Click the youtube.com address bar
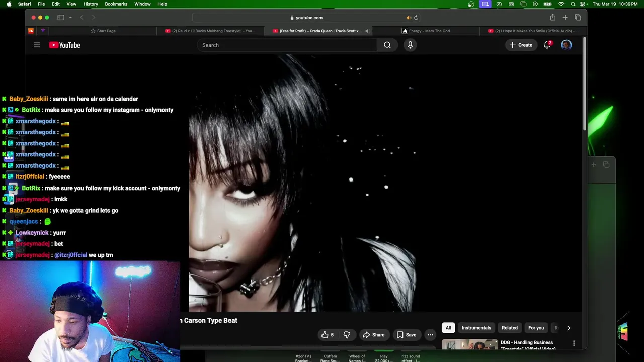Screen dimensions: 644x362 (306, 18)
